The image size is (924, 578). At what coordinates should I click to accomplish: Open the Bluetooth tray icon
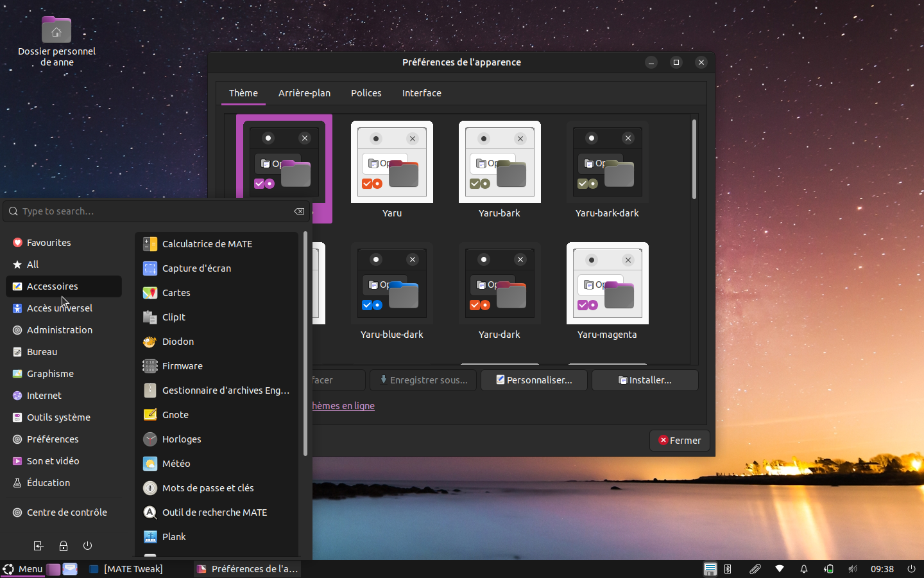click(728, 569)
